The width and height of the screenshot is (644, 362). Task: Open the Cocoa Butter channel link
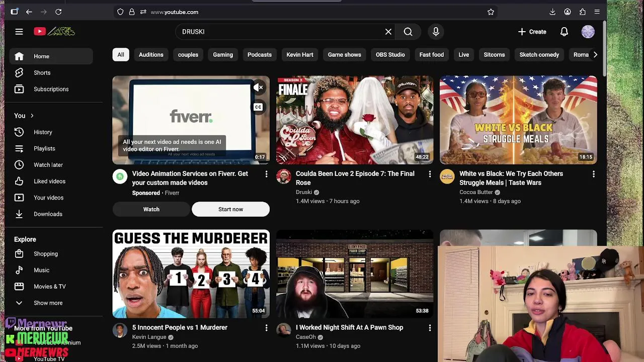(x=476, y=192)
